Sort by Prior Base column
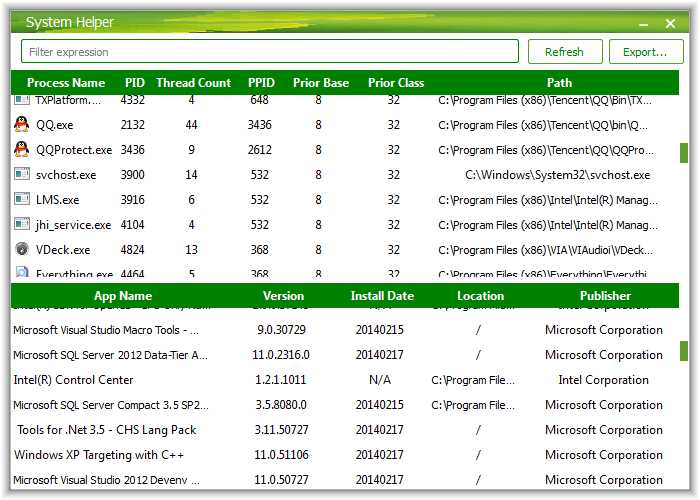The image size is (700, 500). tap(321, 83)
